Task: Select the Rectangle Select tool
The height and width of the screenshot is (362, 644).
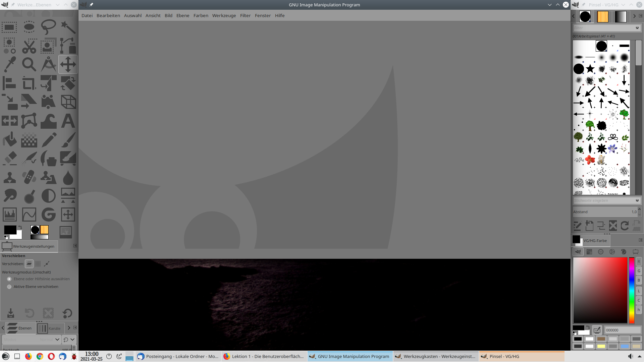Action: (x=9, y=27)
